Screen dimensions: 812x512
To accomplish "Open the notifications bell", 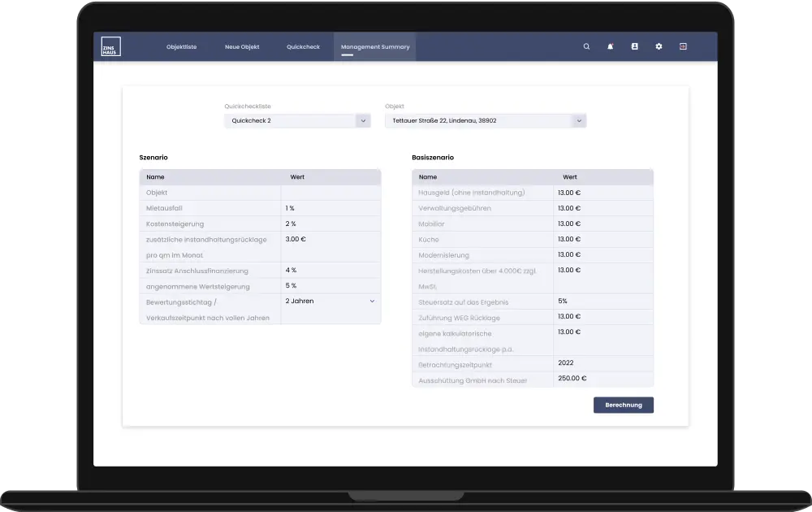I will click(610, 46).
